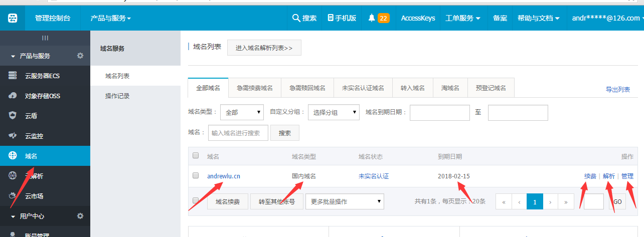Viewport: 644px width, 237px height.
Task: Open the account andr*****@126.com menu
Action: 605,18
